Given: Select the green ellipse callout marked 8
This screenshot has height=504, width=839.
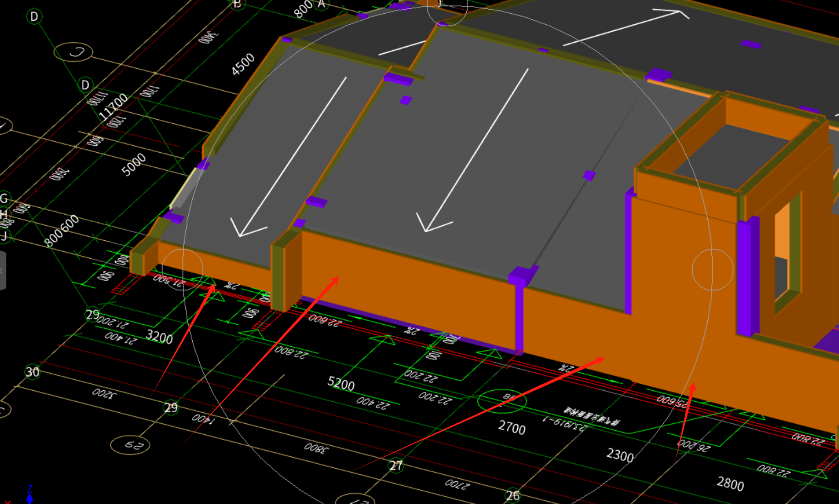Looking at the screenshot, I should click(x=502, y=400).
